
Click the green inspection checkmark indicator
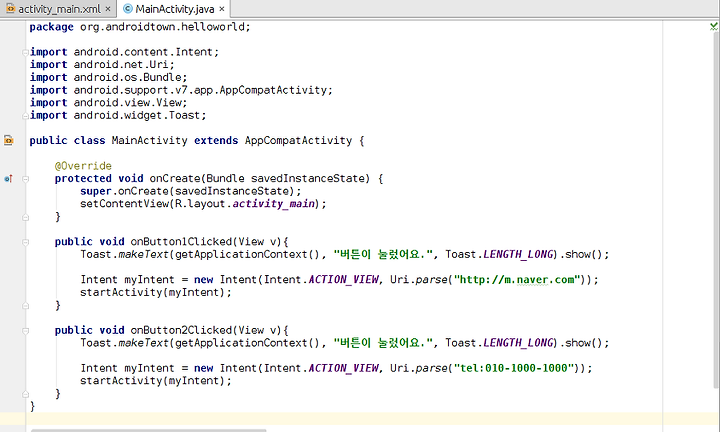coord(714,27)
